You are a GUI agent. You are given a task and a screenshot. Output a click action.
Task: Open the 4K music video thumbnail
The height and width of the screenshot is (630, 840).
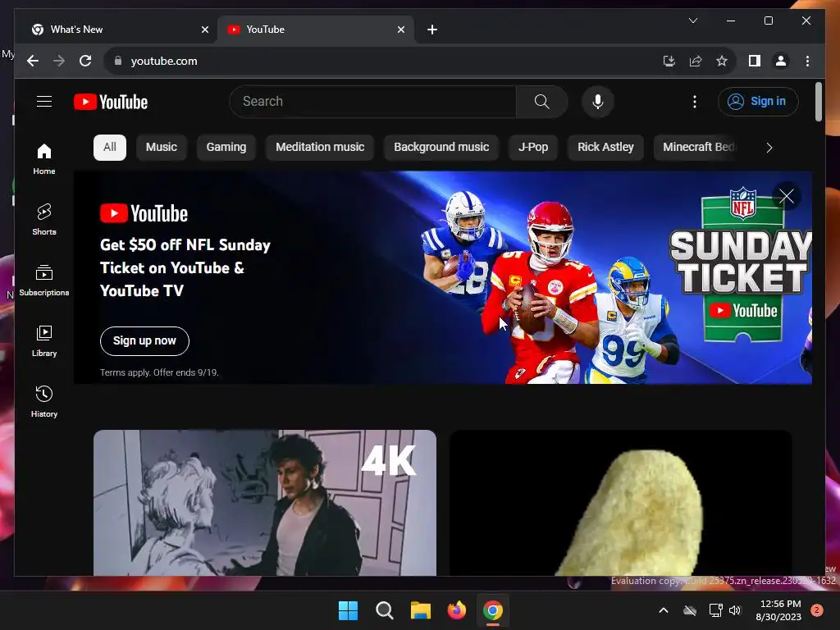point(265,503)
